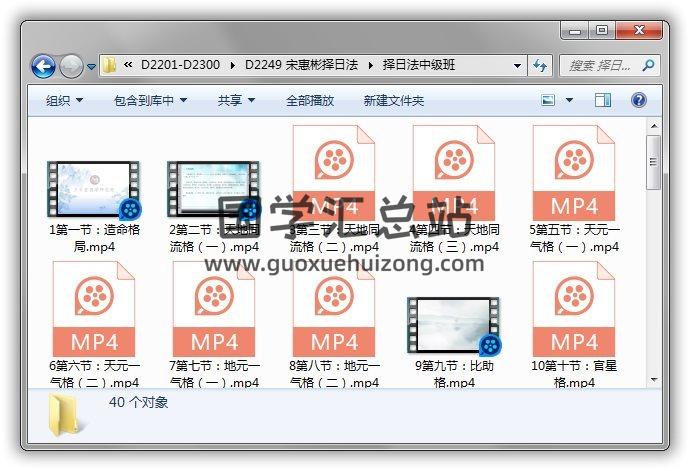Select MP4 icon for 10第十节：官星格

click(574, 309)
